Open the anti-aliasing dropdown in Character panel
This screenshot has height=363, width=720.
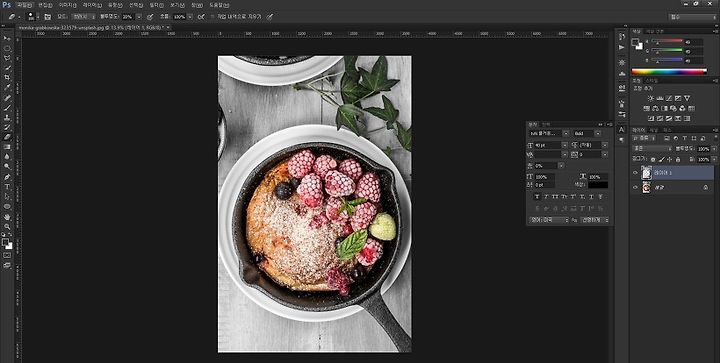pos(595,220)
